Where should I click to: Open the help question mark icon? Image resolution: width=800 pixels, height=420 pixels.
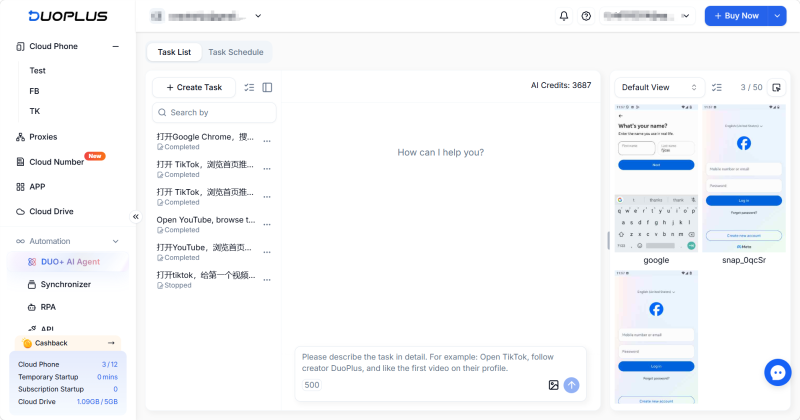coord(586,16)
